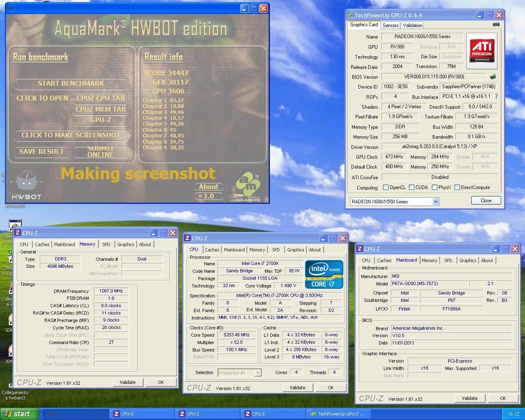525x420 pixels.
Task: Open Caches tab in CPU-Z CPU window
Action: pos(212,250)
